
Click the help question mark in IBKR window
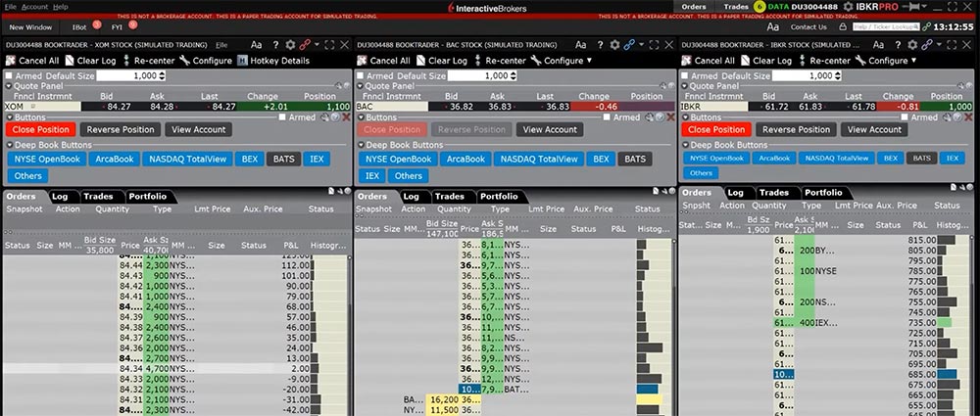(900, 45)
